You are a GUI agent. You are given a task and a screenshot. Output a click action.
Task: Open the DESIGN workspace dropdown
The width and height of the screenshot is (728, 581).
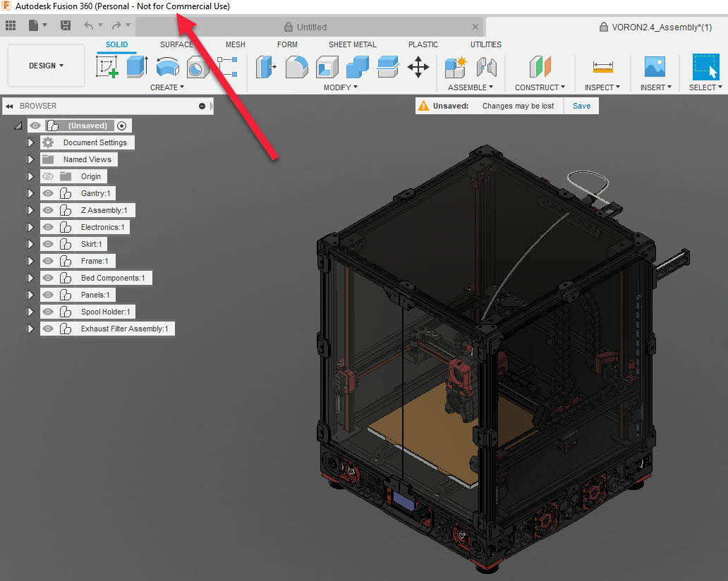(45, 65)
